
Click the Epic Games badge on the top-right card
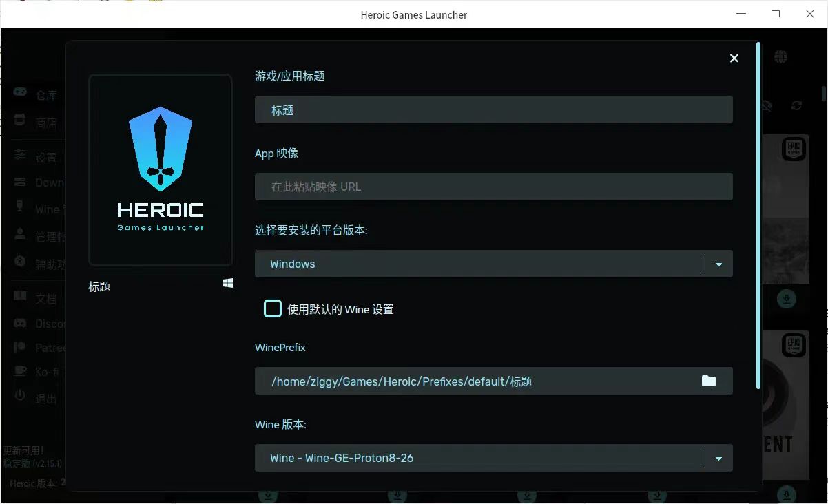pyautogui.click(x=794, y=148)
